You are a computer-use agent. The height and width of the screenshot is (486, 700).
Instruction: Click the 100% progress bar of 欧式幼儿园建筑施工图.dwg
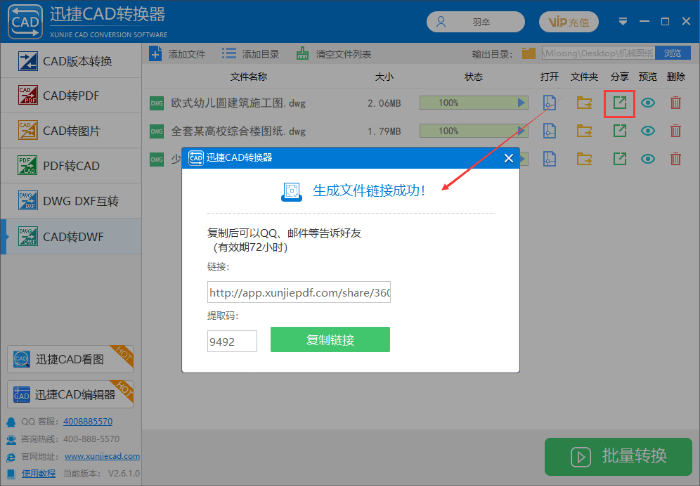coord(474,103)
